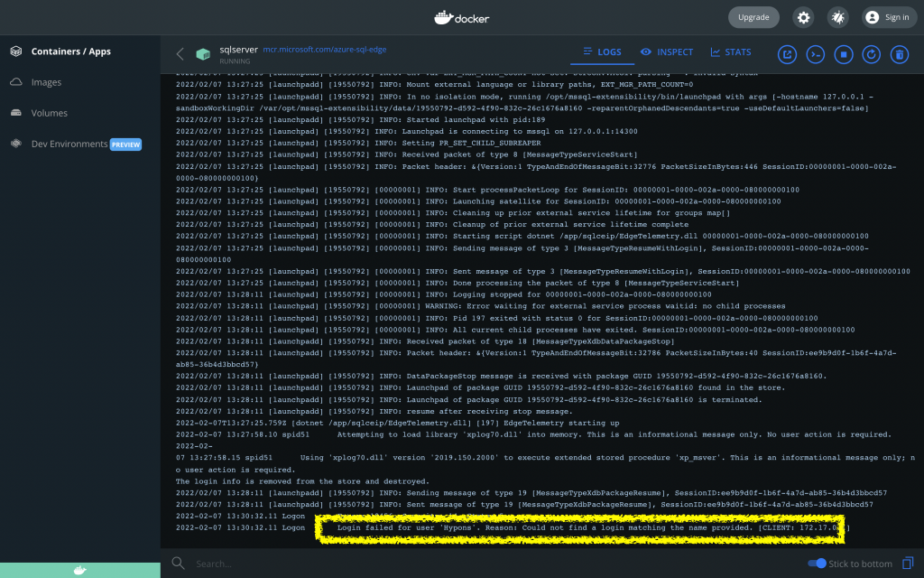Click the 'Login failed for user' log line
The width and height of the screenshot is (924, 578).
coord(513,527)
